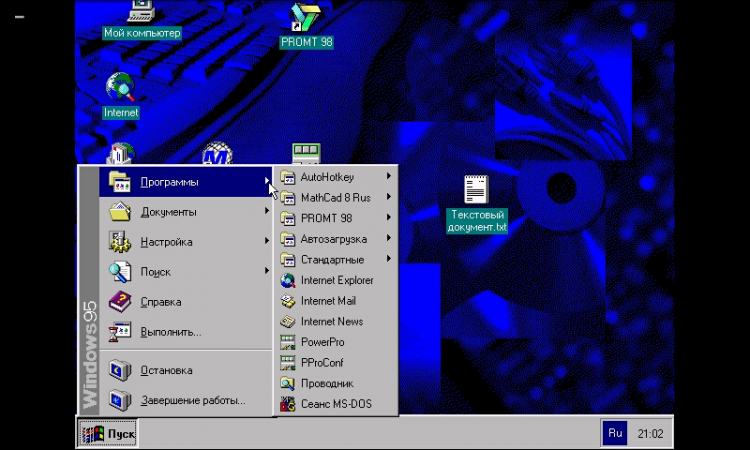Click the Завершение работы monitor icon

point(120,400)
